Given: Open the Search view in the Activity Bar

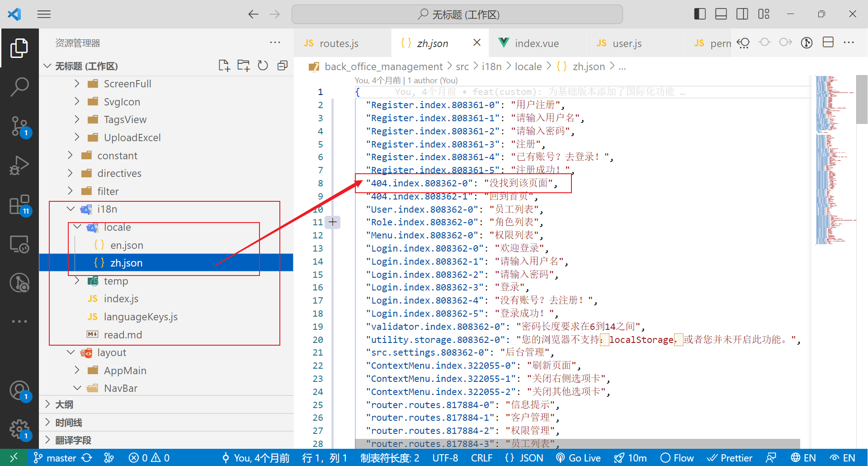Looking at the screenshot, I should (19, 86).
